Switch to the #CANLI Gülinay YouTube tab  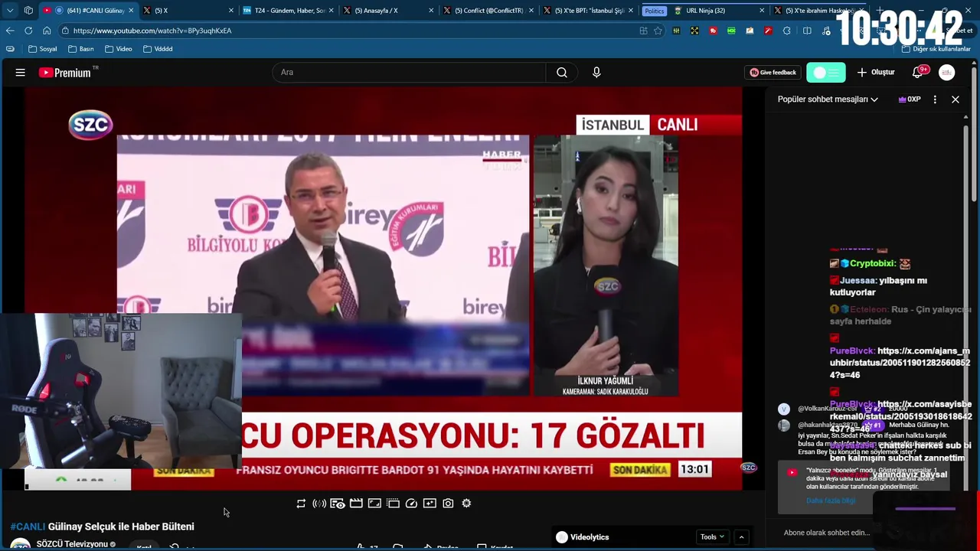(x=89, y=11)
